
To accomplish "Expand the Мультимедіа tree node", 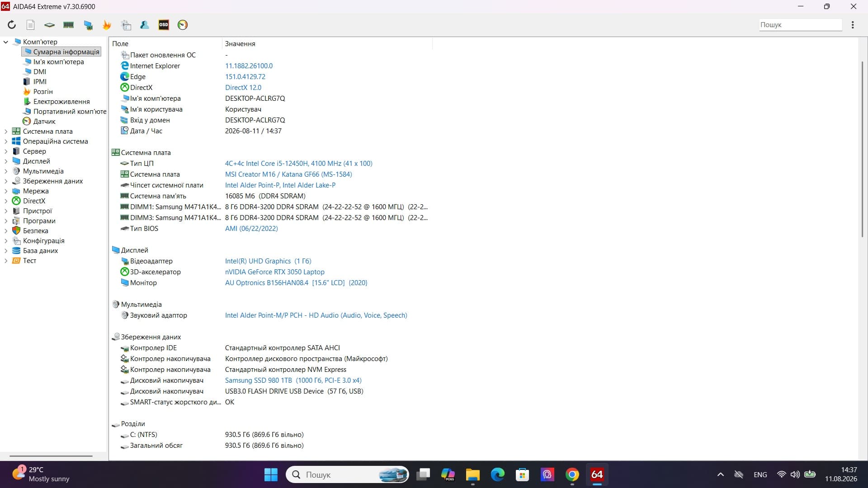I will (x=6, y=171).
